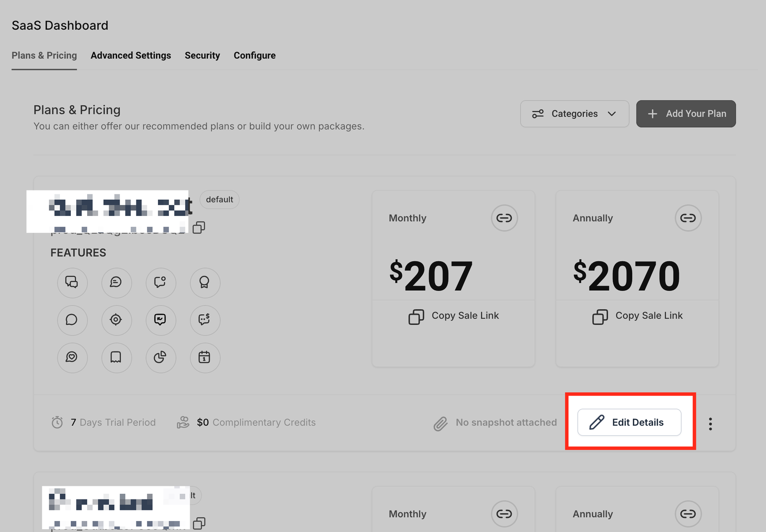Click the crosshair target feature icon
This screenshot has width=766, height=532.
(x=116, y=320)
